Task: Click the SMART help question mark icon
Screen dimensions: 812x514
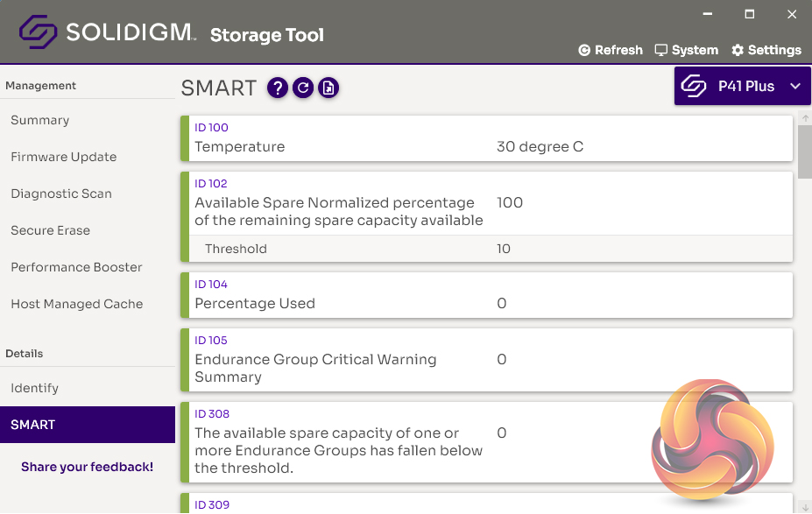Action: tap(278, 88)
